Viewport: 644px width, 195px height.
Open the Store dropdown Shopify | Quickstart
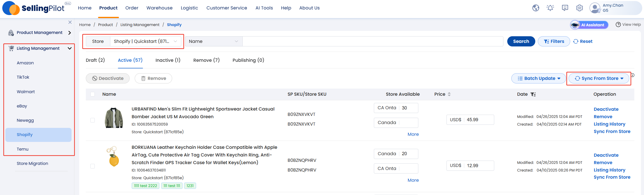click(x=145, y=41)
